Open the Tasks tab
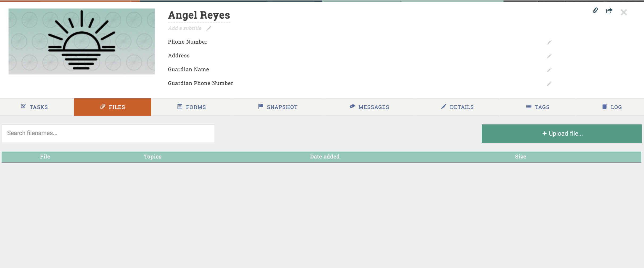Image resolution: width=644 pixels, height=268 pixels. click(35, 107)
